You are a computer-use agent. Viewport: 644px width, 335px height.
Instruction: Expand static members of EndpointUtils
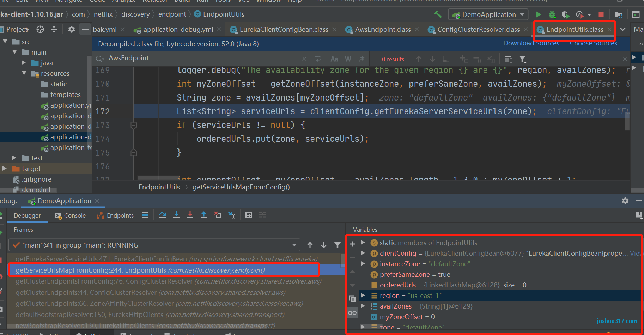(363, 243)
